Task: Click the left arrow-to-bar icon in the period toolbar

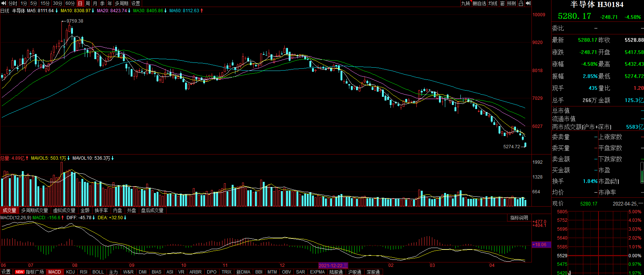Action: 4,3
